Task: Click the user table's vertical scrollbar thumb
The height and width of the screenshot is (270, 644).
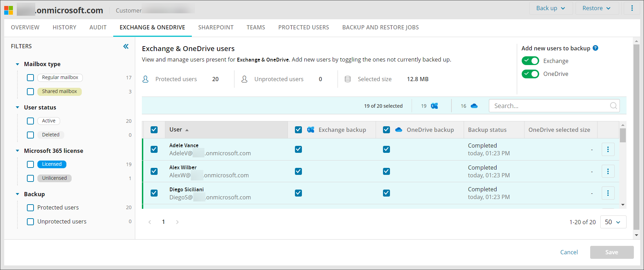Action: (x=623, y=135)
